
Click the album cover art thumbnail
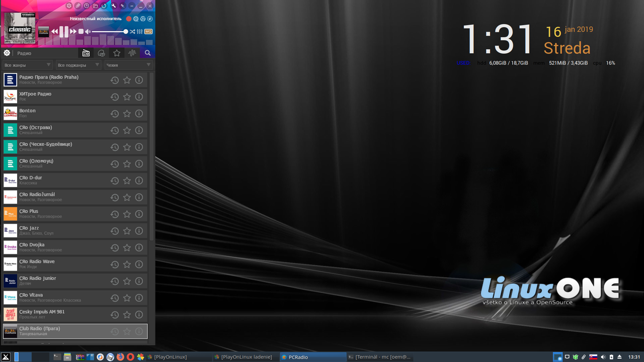click(20, 28)
